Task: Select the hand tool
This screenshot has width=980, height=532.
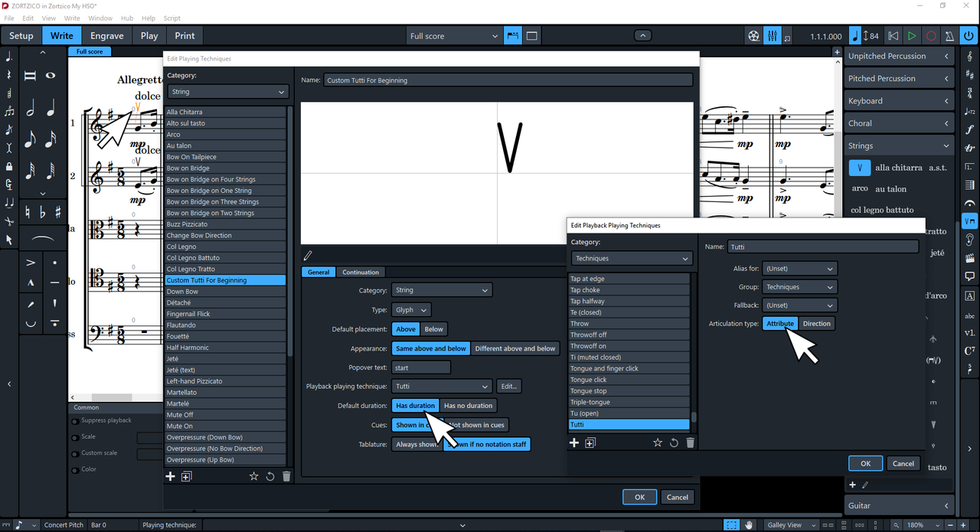Action: point(749,525)
